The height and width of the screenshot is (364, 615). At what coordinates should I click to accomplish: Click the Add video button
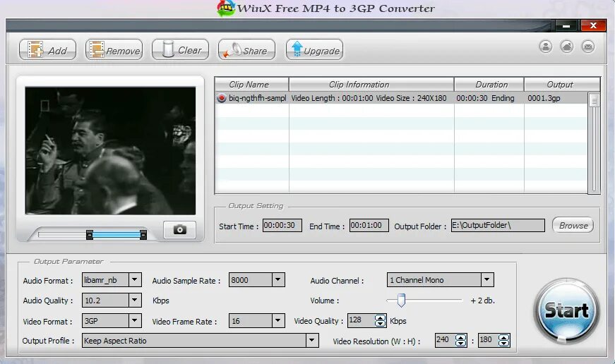pos(47,50)
